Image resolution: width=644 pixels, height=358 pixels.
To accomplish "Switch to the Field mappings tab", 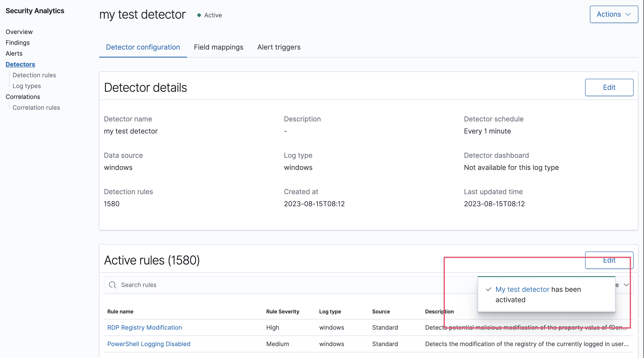I will [219, 47].
